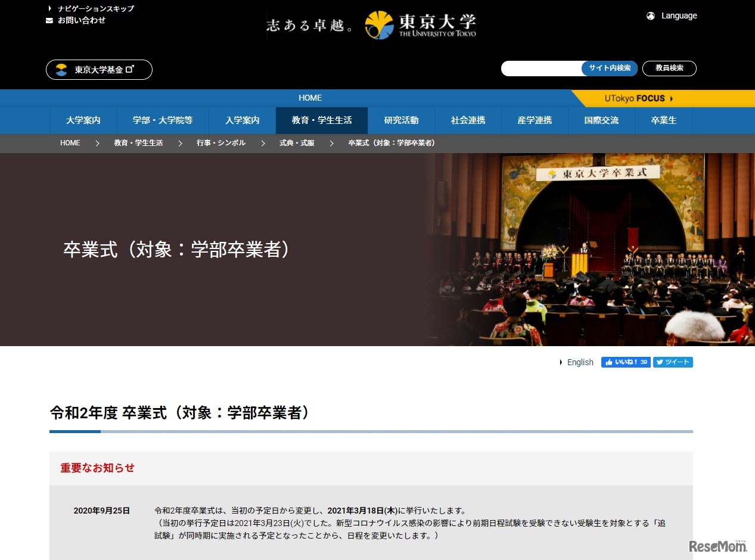Click the external-link icon on 東京大学基金 button
755x560 pixels.
[130, 69]
